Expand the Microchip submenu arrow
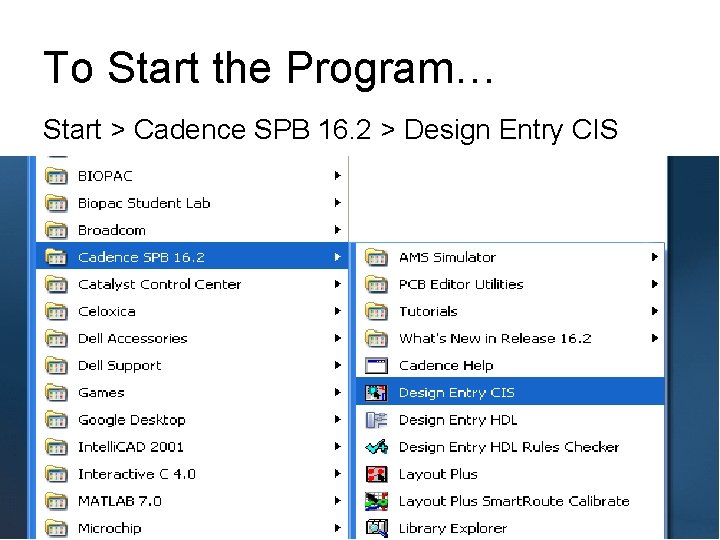Viewport: 720px width, 540px height. pyautogui.click(x=338, y=528)
